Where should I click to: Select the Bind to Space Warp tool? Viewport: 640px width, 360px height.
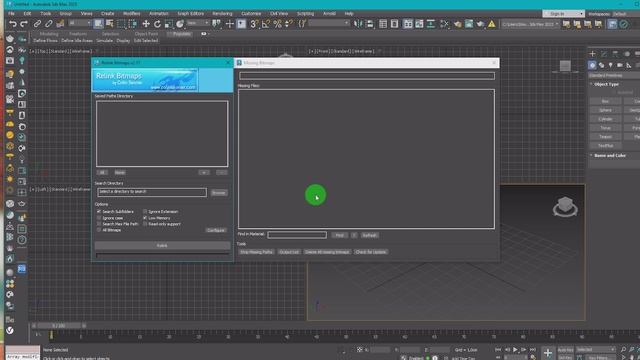(60, 24)
